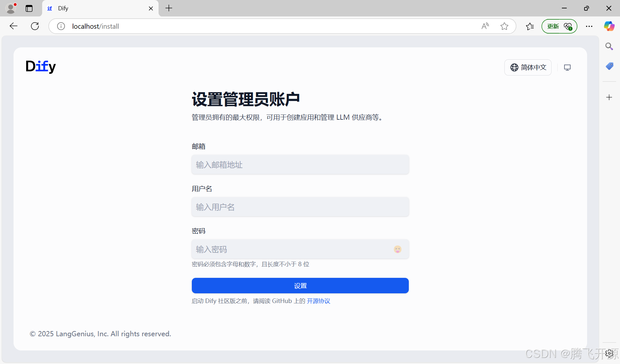Click the blue 设置 submit button

(x=300, y=286)
